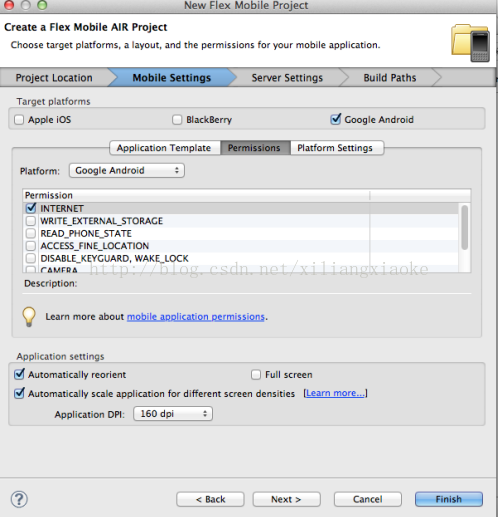The width and height of the screenshot is (498, 517).
Task: Open the mobile application permissions link
Action: click(196, 316)
